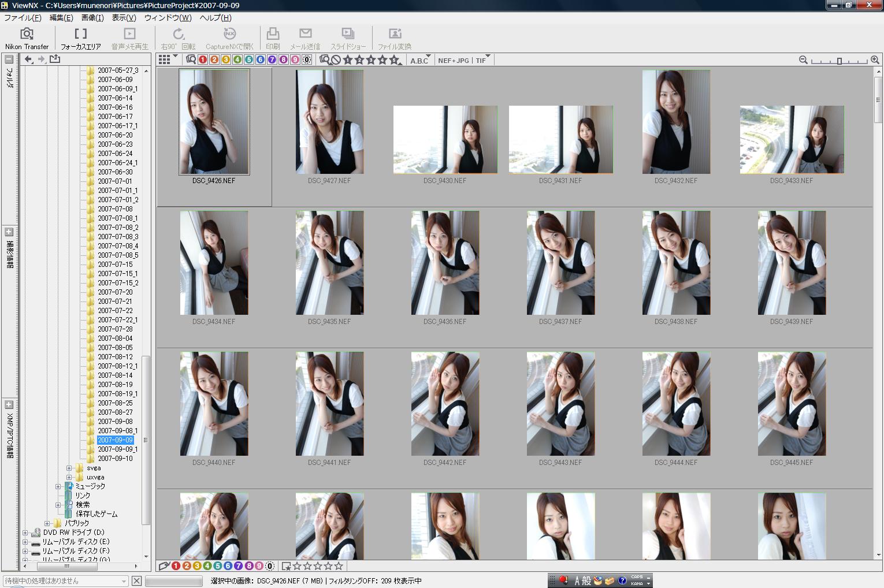Image resolution: width=884 pixels, height=588 pixels.
Task: Open the 表示(V) menu
Action: [x=124, y=18]
